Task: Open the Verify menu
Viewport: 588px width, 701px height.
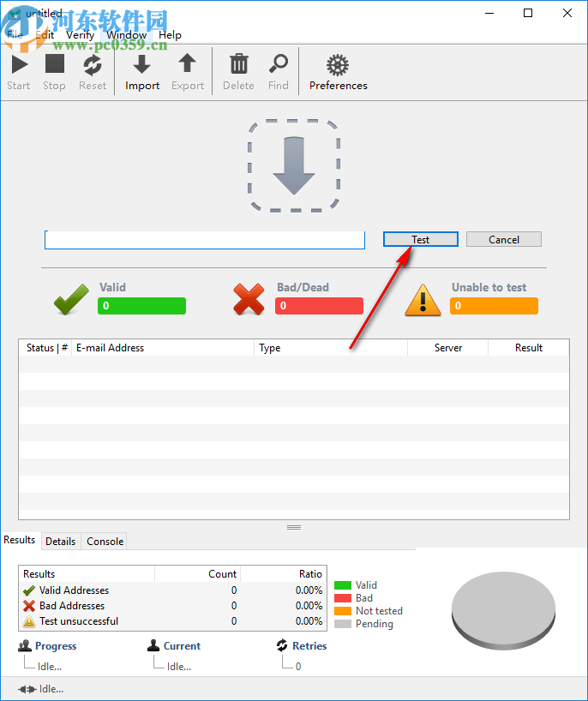Action: 80,35
